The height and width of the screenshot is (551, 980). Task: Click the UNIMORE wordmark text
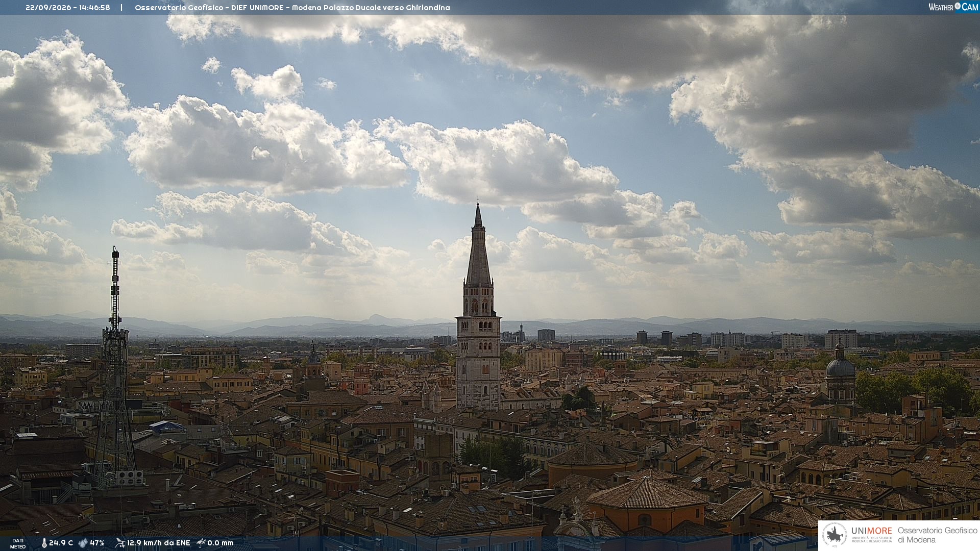(871, 531)
